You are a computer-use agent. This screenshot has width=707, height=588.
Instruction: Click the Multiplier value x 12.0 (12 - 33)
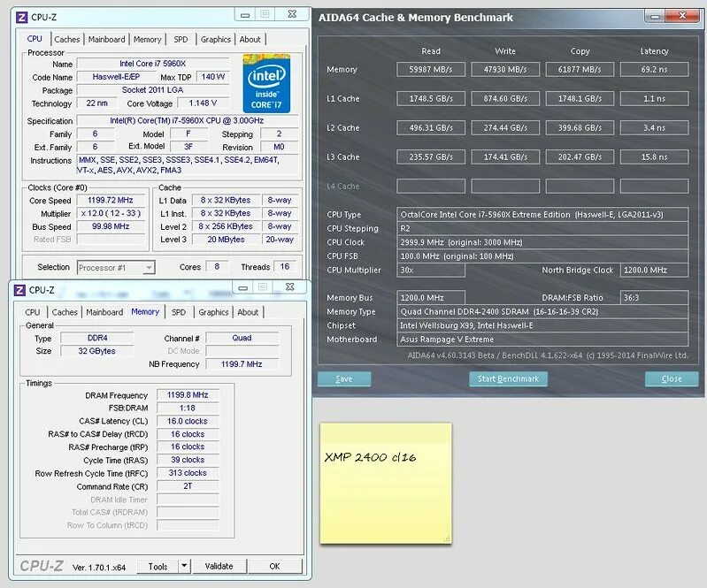point(111,213)
